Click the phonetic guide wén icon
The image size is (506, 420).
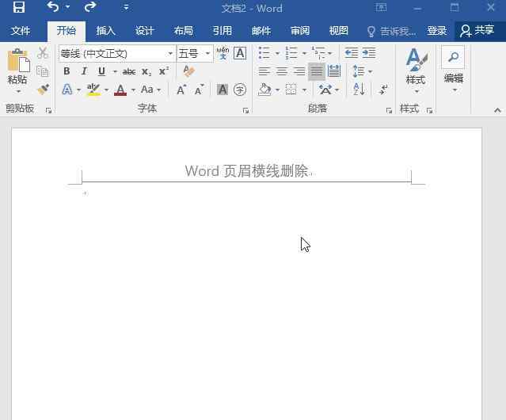(x=223, y=53)
